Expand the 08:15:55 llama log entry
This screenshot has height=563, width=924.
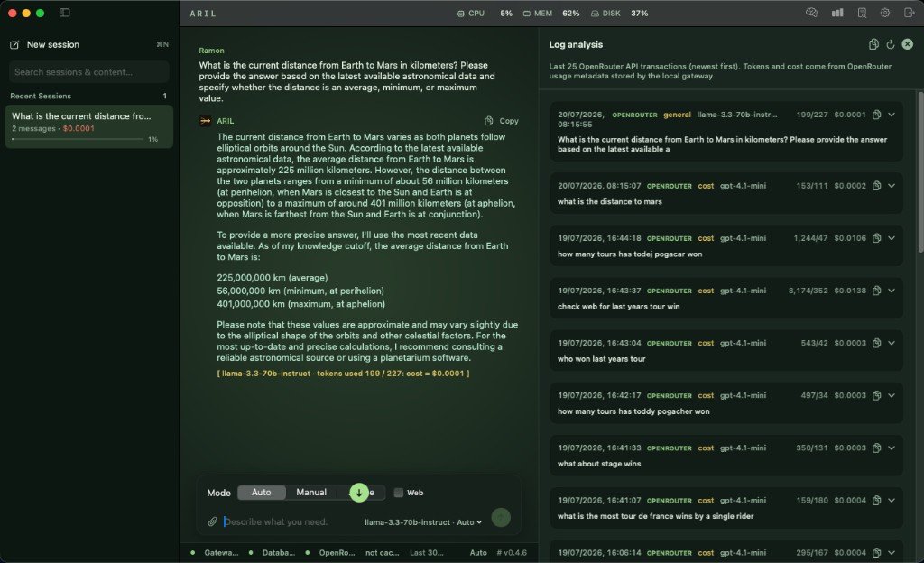[892, 115]
